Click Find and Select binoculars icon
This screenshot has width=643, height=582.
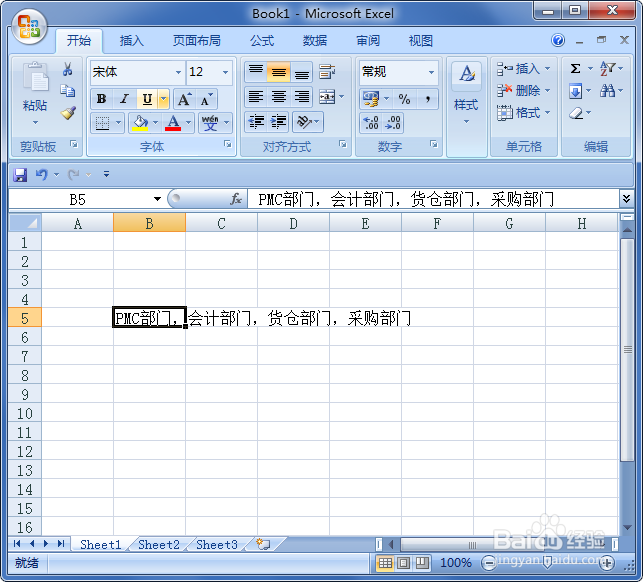(x=607, y=91)
